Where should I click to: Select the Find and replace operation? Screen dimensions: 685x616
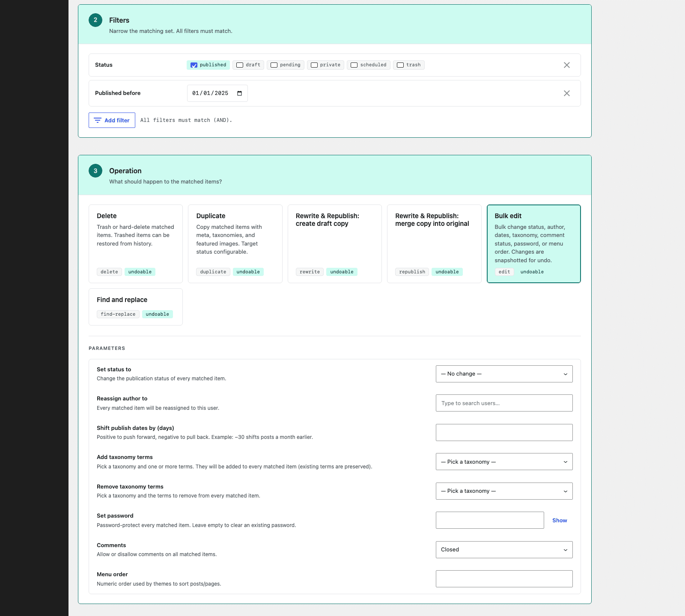(x=136, y=307)
